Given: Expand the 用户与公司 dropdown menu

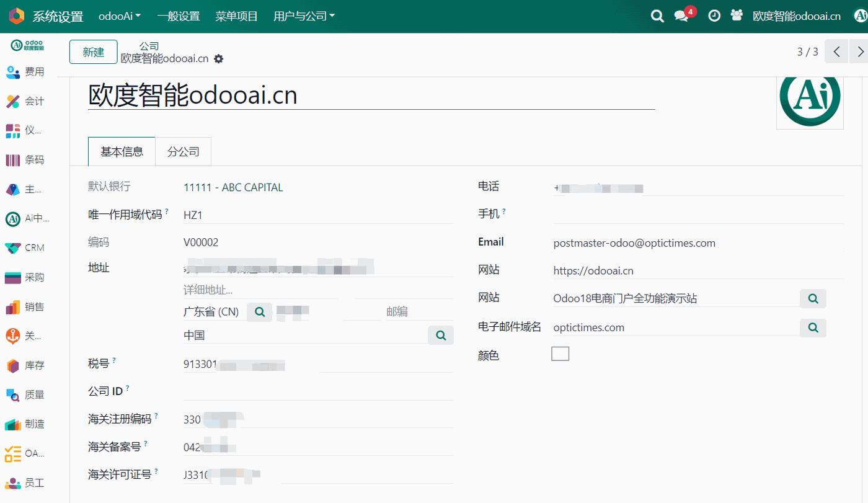Looking at the screenshot, I should click(x=304, y=16).
